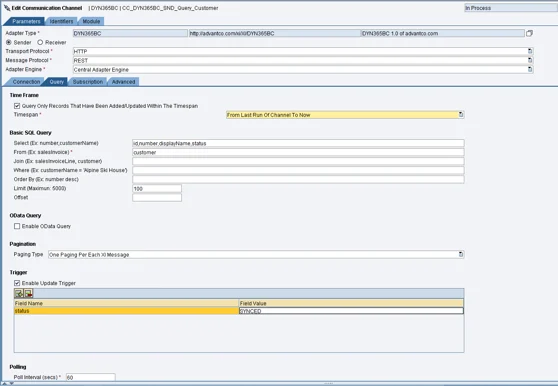The image size is (558, 386).
Task: Click the Join input field
Action: coord(298,161)
